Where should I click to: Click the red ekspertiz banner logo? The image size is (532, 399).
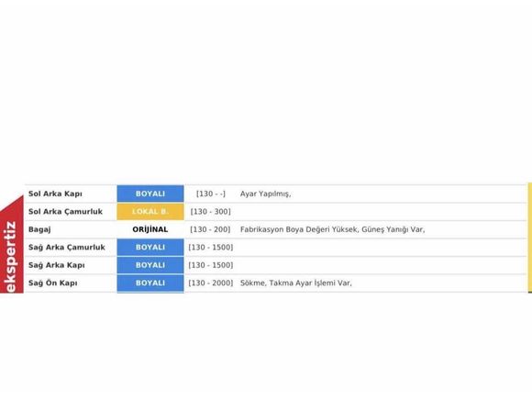point(12,245)
